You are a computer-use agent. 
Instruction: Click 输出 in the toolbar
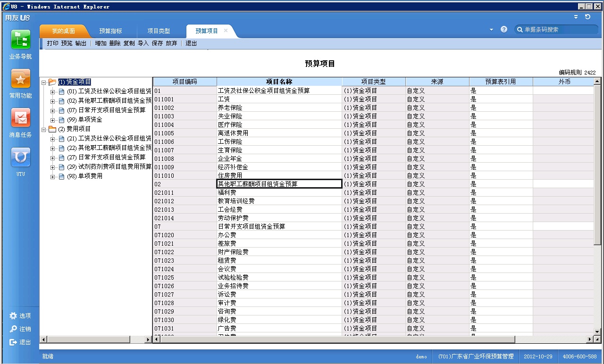[81, 43]
